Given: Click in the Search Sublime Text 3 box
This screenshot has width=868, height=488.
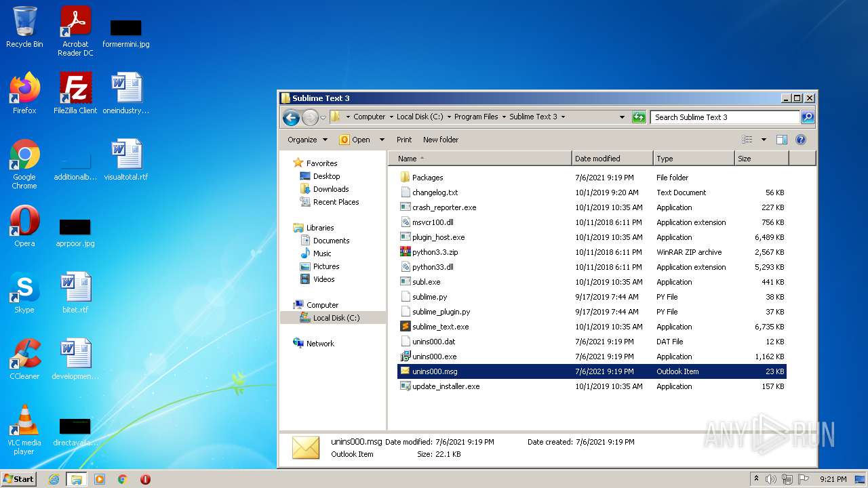Looking at the screenshot, I should (x=724, y=117).
